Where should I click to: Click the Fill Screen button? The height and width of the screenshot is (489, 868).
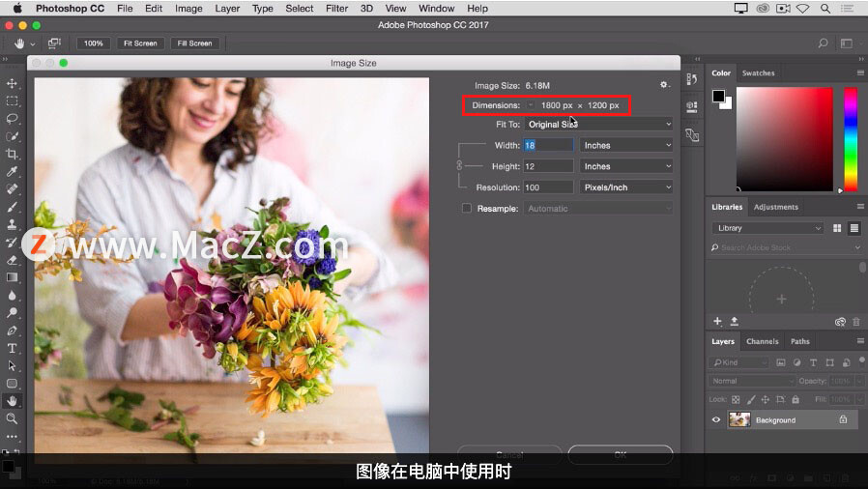click(194, 43)
